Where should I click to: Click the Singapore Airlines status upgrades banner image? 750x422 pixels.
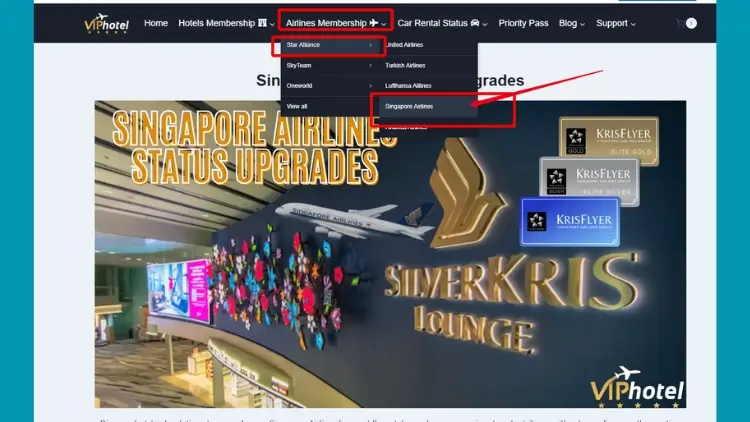coord(390,254)
